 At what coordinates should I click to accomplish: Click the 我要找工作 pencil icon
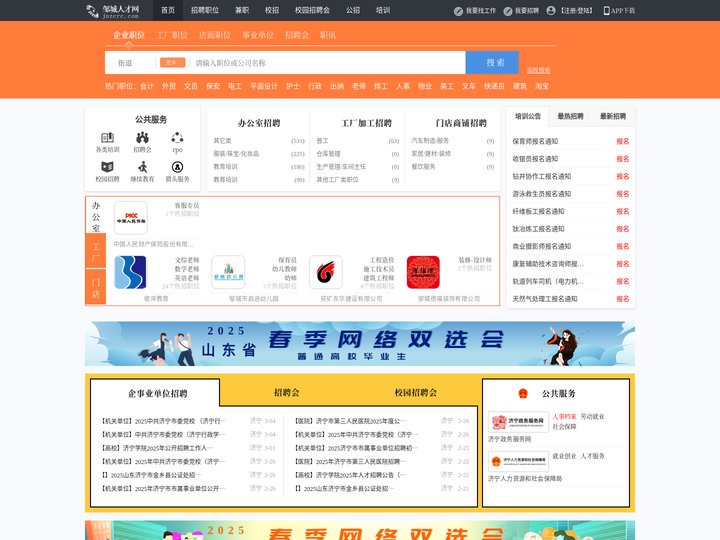(x=458, y=11)
